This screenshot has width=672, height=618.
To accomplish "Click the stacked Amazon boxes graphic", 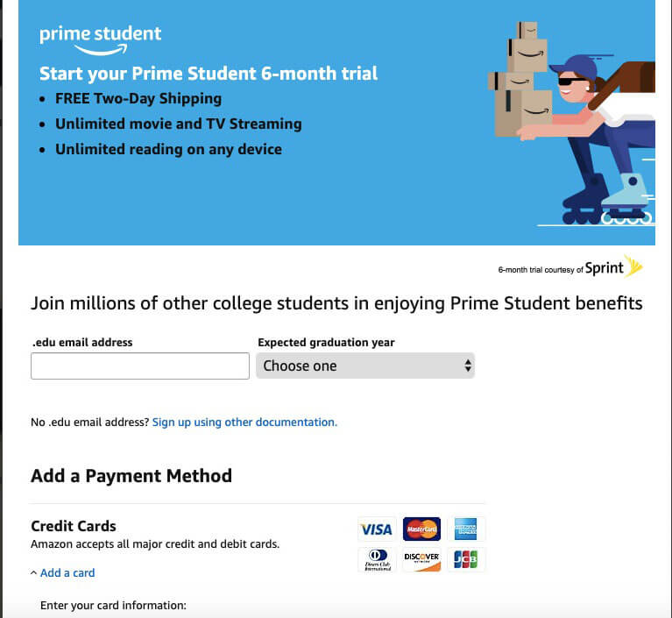I will [x=520, y=80].
